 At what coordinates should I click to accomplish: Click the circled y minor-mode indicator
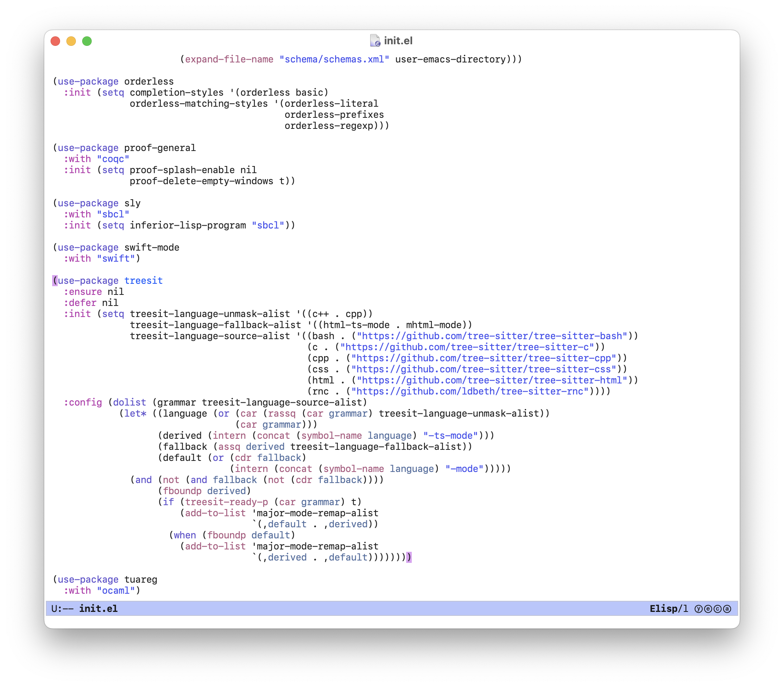click(x=698, y=609)
